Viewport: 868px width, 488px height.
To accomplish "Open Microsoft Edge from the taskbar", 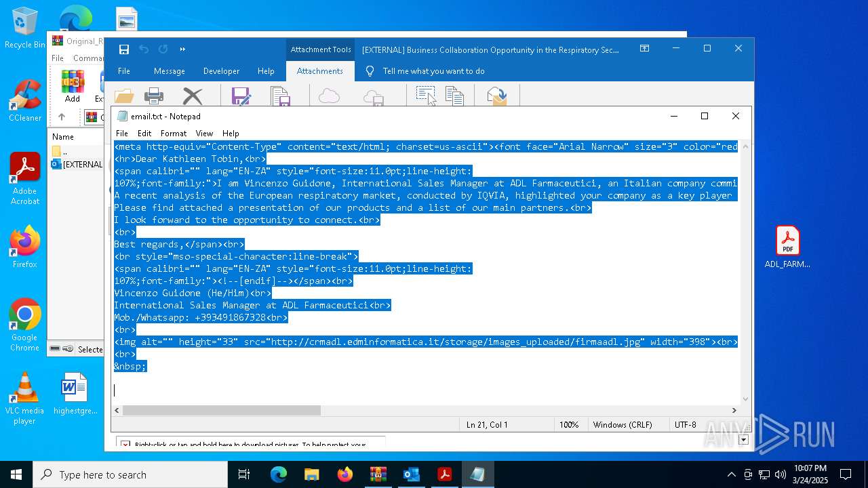I will (x=279, y=474).
